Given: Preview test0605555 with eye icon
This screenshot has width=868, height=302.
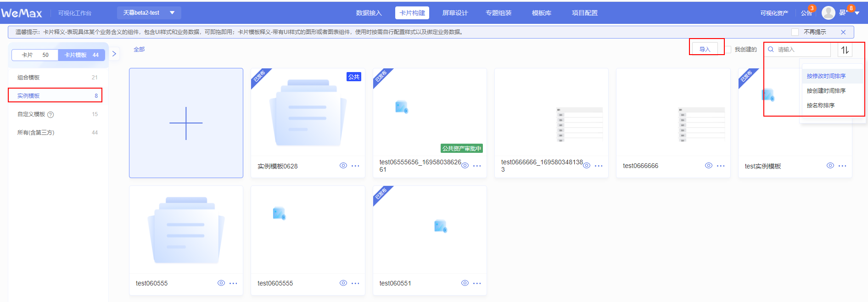Looking at the screenshot, I should coord(343,283).
